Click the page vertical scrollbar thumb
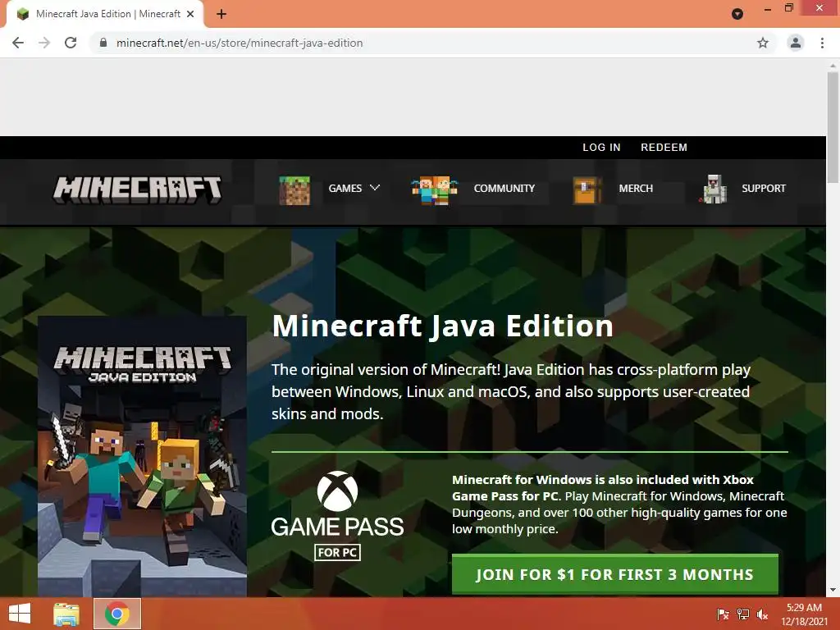The width and height of the screenshot is (840, 630). click(x=833, y=127)
